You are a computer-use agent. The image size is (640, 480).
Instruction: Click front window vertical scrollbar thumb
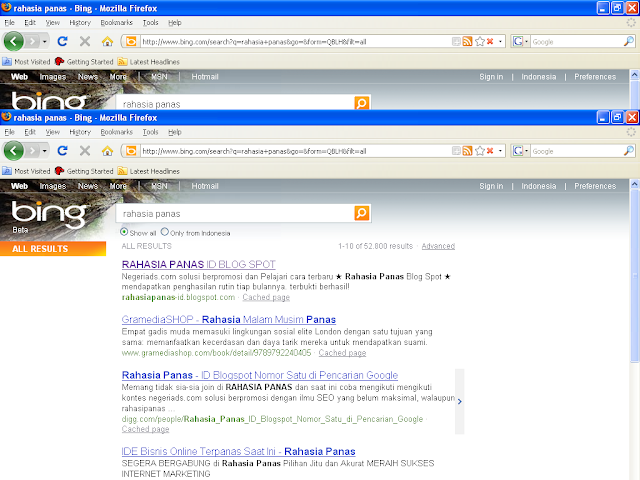[x=634, y=275]
